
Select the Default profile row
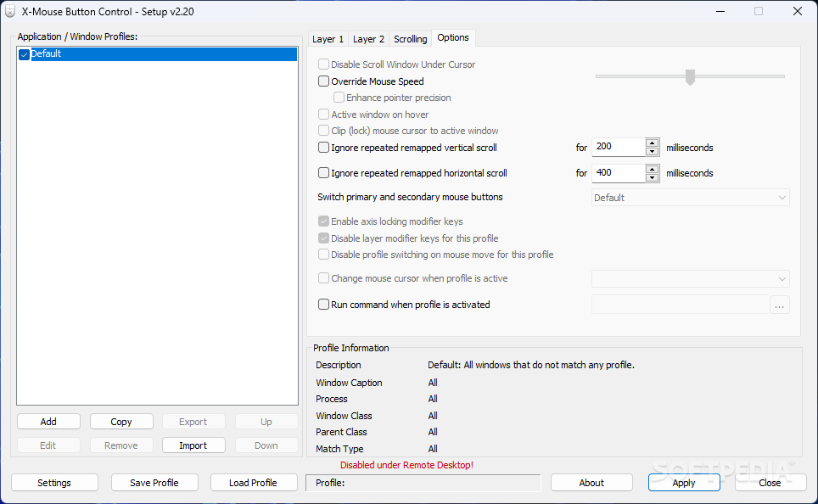pos(157,54)
